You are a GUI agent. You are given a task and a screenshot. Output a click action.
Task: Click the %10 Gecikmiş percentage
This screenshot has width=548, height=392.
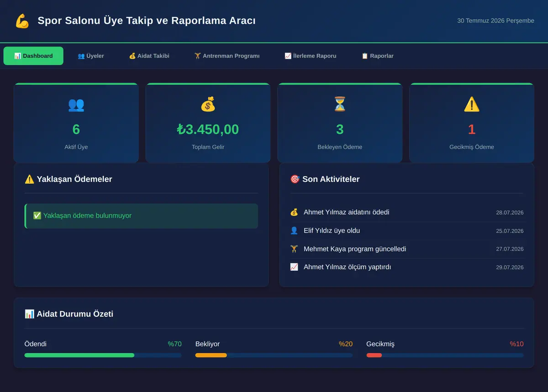click(x=517, y=344)
